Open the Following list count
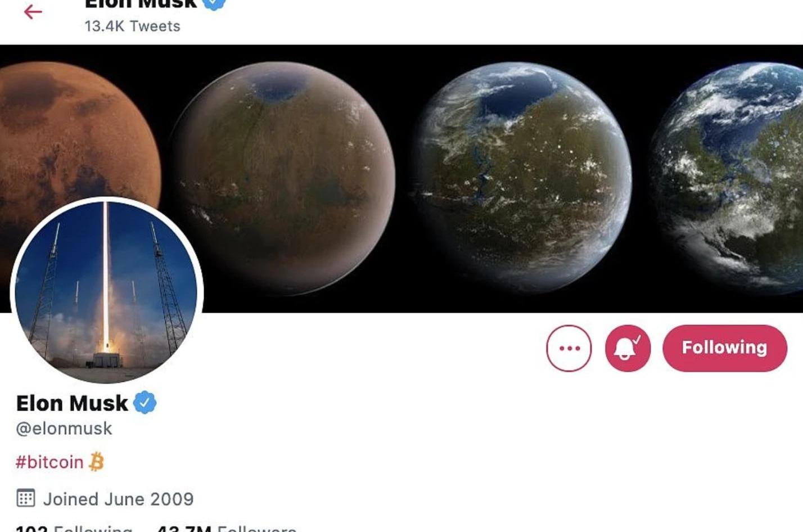 [x=74, y=529]
